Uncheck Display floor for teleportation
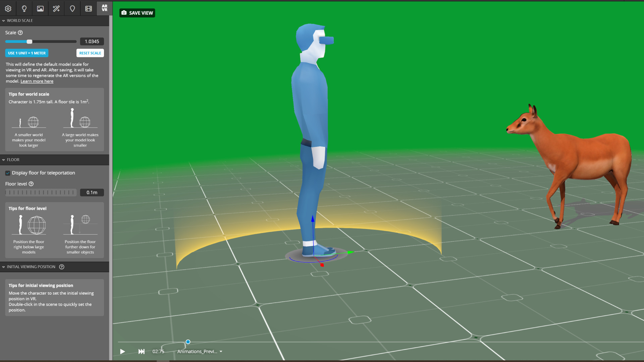Screen dimensions: 644x362 (8, 173)
